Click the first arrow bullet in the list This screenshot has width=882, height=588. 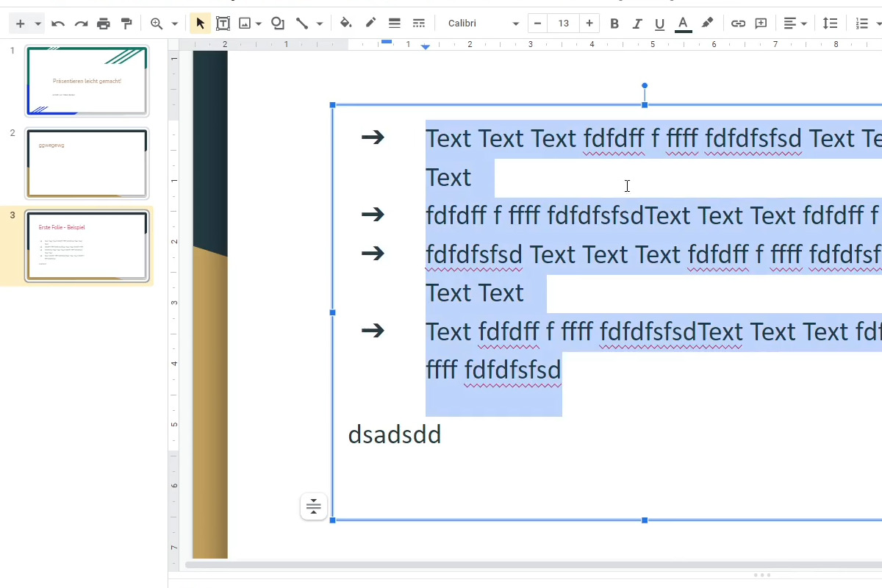[x=373, y=137]
